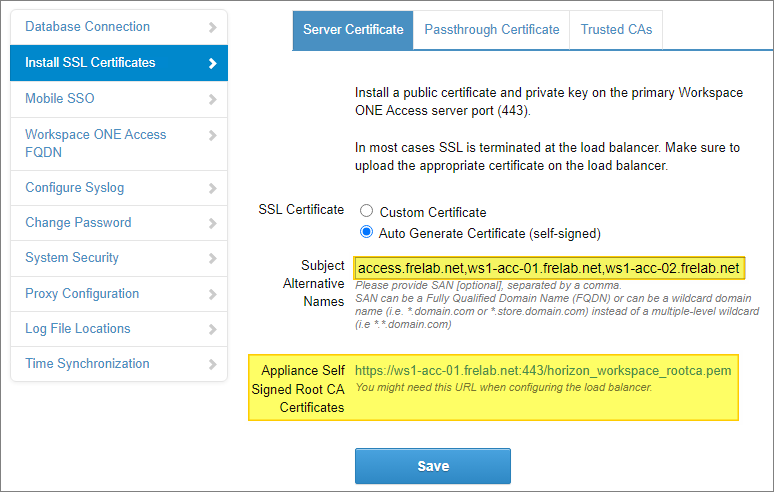Switch to the Server Certificate tab
The height and width of the screenshot is (492, 774).
[353, 30]
